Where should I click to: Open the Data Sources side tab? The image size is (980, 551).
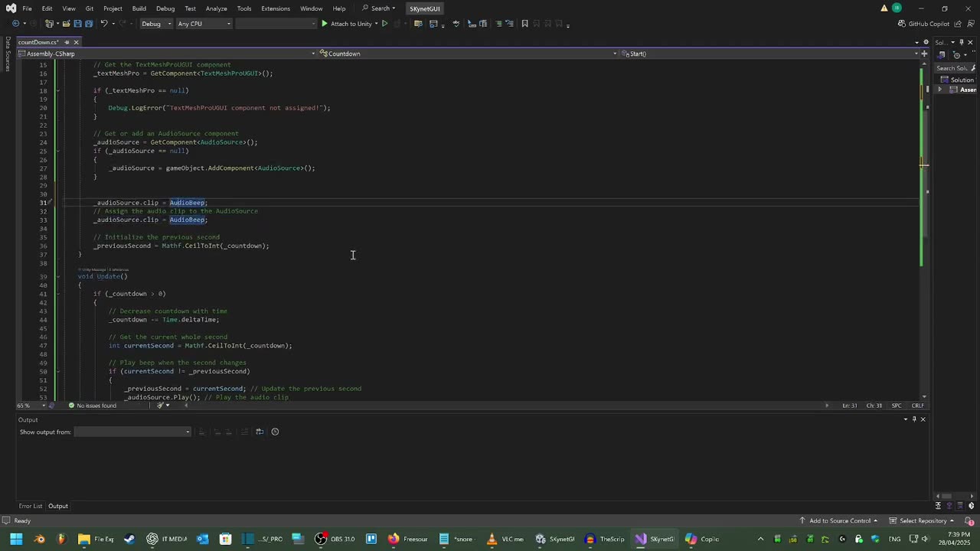point(8,54)
